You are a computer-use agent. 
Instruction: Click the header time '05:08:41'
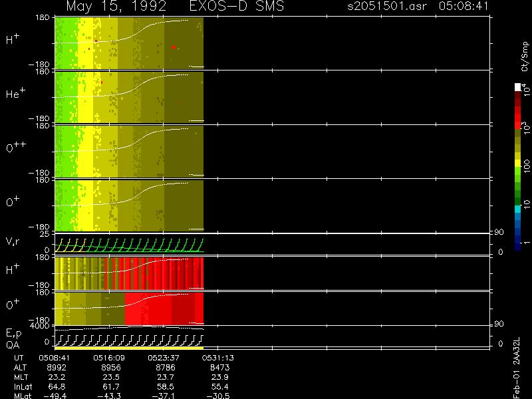(464, 6)
